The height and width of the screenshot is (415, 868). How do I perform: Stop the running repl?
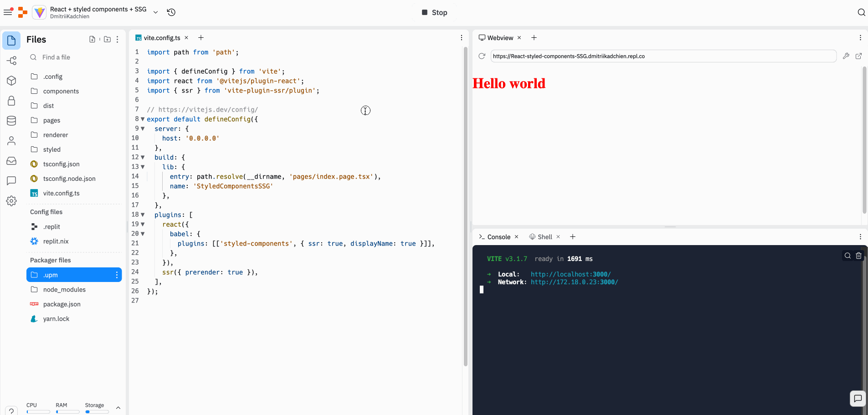point(434,12)
